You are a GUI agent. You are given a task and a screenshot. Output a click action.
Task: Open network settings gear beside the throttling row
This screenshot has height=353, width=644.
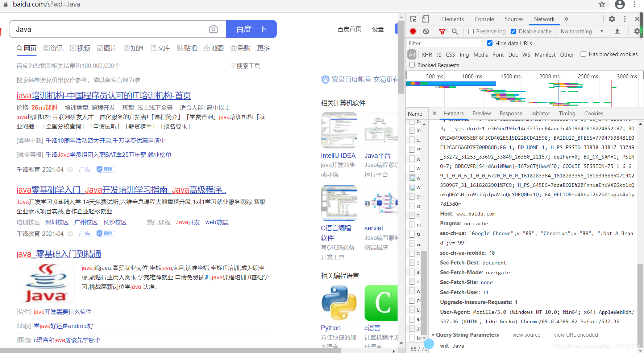636,32
